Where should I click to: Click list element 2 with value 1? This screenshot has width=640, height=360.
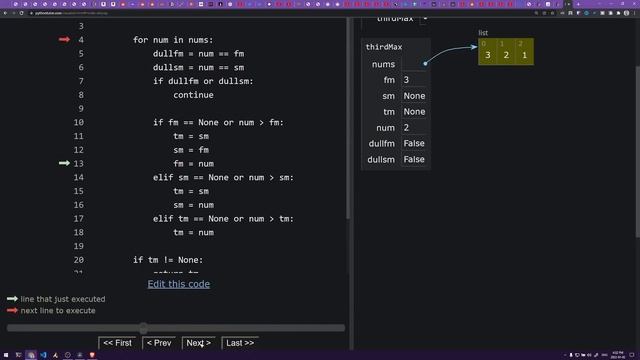tap(524, 52)
